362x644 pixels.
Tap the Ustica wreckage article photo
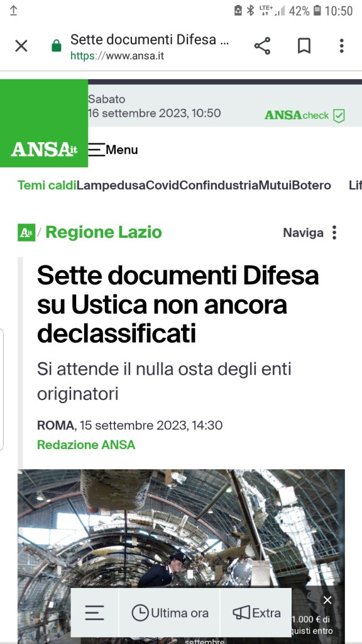(181, 528)
